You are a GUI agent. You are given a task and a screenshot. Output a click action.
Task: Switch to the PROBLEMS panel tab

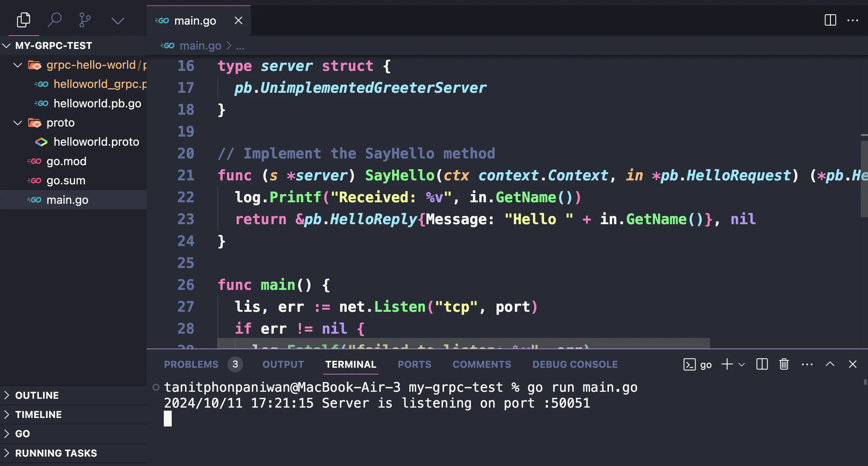coord(191,364)
